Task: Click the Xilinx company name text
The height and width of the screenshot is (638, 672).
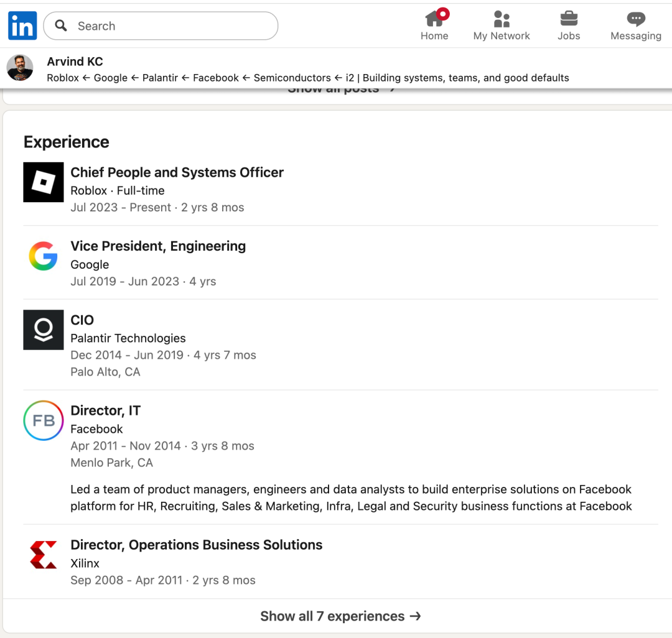Action: coord(85,563)
